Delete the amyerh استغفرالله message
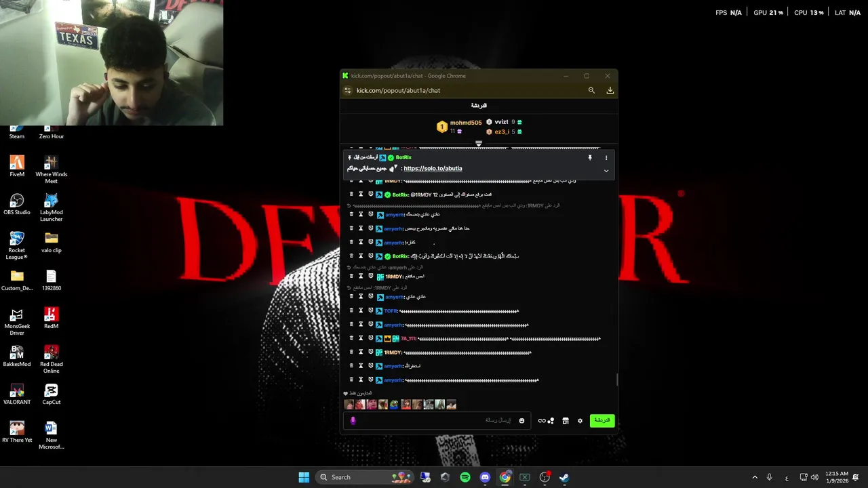868x488 pixels. pyautogui.click(x=351, y=366)
